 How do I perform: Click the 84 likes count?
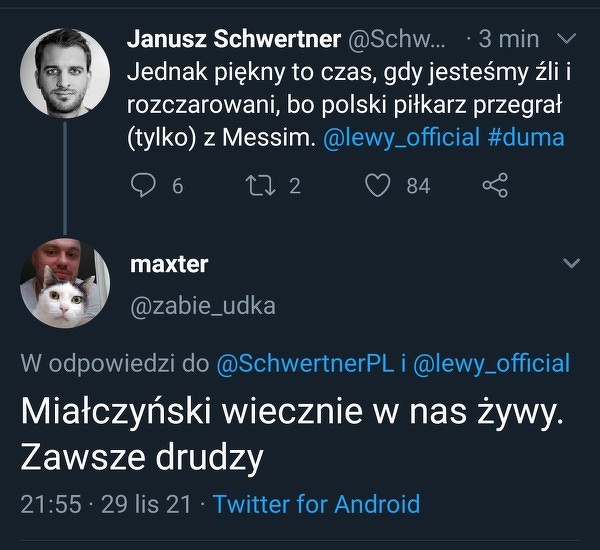pos(418,185)
